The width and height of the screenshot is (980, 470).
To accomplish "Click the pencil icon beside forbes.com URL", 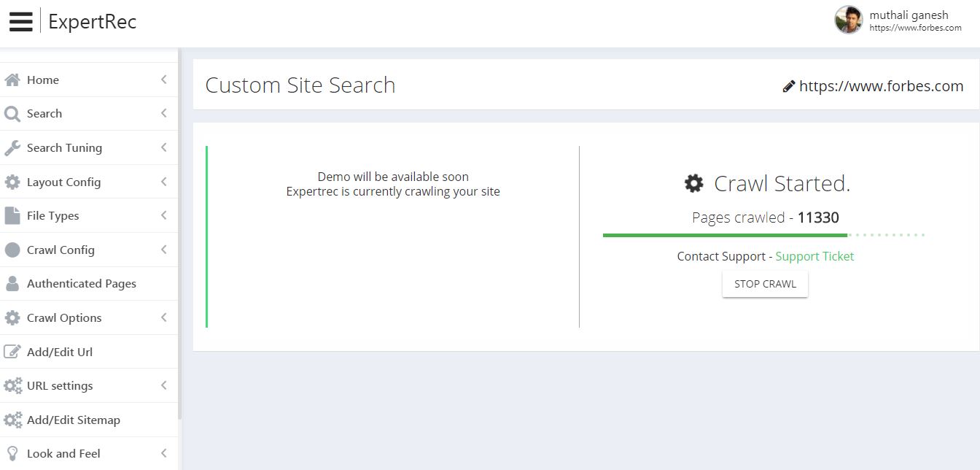I will (787, 86).
